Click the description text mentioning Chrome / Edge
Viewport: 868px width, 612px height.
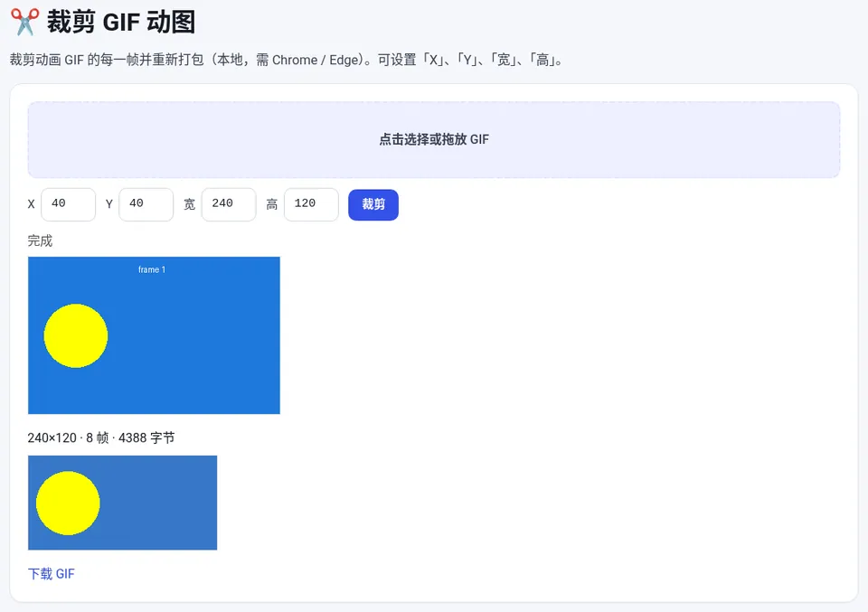[x=287, y=60]
